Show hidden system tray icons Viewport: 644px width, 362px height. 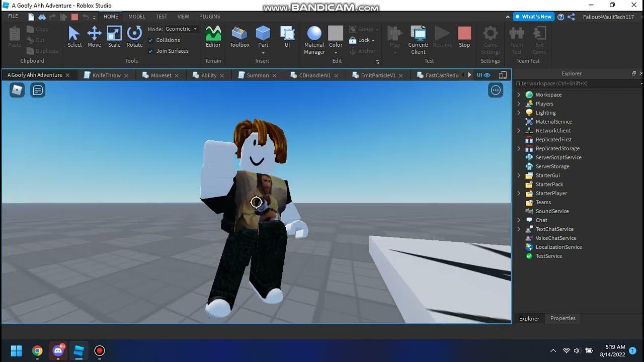coord(553,350)
